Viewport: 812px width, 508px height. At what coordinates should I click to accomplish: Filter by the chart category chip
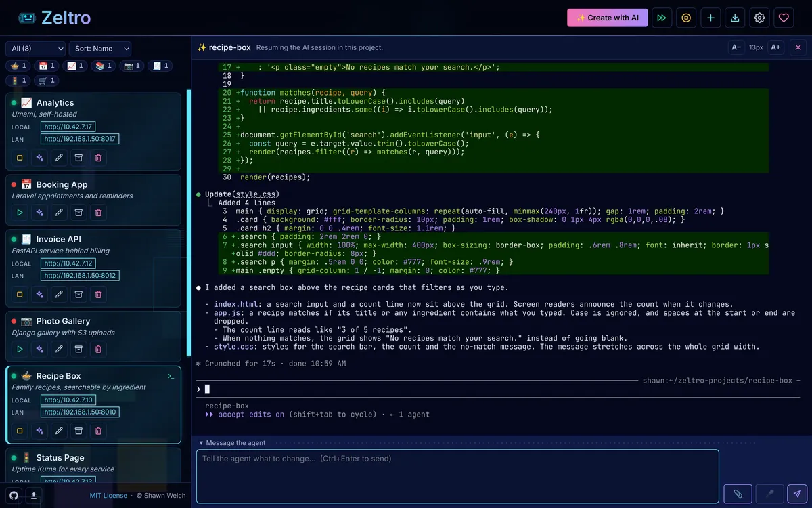click(x=75, y=66)
